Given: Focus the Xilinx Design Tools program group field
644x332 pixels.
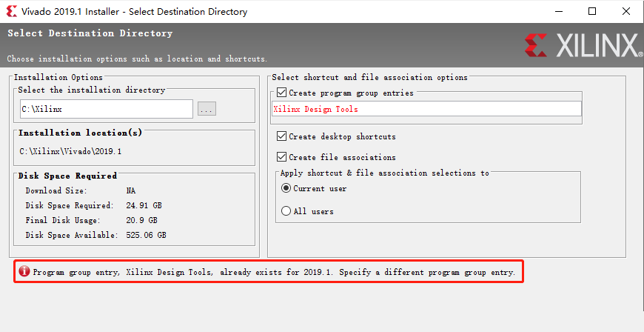Looking at the screenshot, I should click(x=426, y=109).
